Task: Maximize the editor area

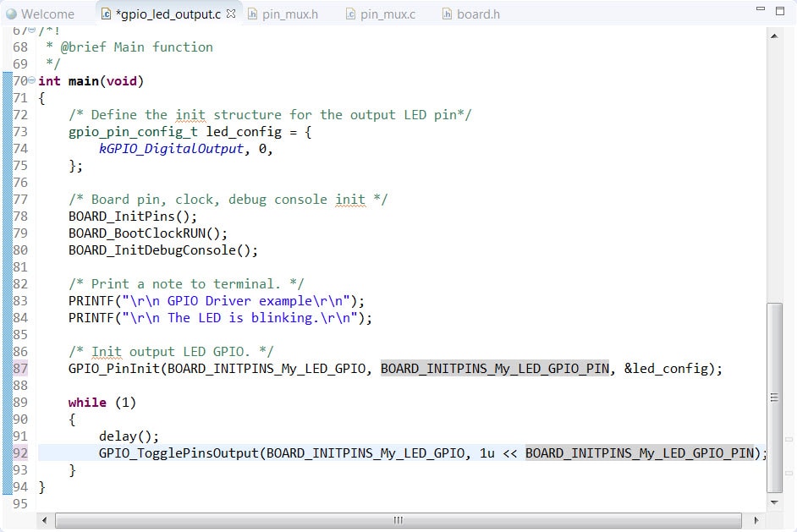Action: click(779, 9)
